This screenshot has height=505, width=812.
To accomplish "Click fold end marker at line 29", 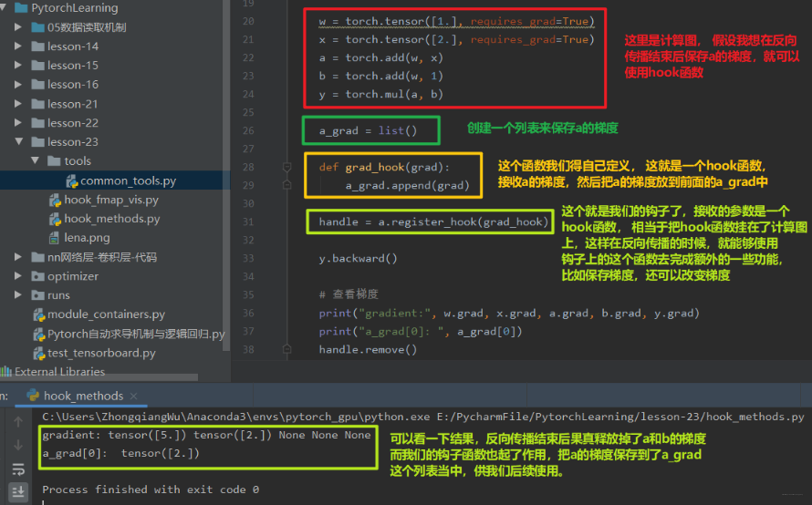I will 286,185.
